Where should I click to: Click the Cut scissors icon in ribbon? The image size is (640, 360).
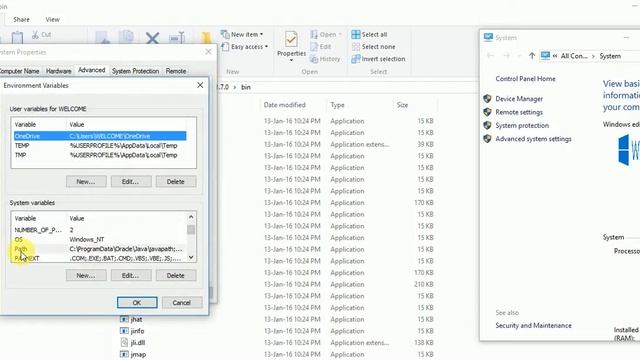tap(36, 35)
